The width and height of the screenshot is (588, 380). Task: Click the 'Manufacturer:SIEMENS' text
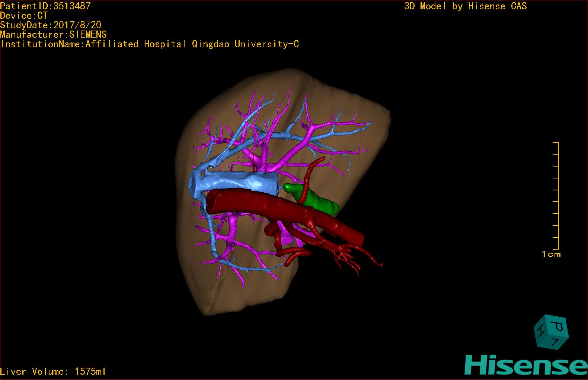tap(54, 35)
